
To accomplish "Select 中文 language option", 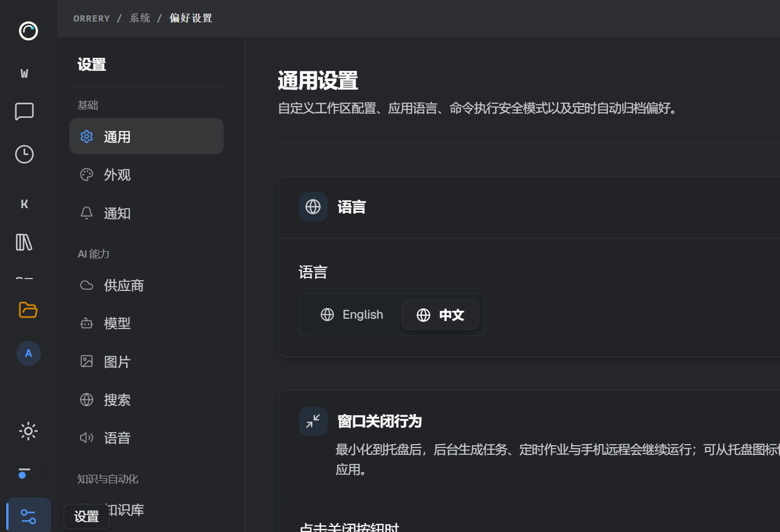I will pos(440,315).
